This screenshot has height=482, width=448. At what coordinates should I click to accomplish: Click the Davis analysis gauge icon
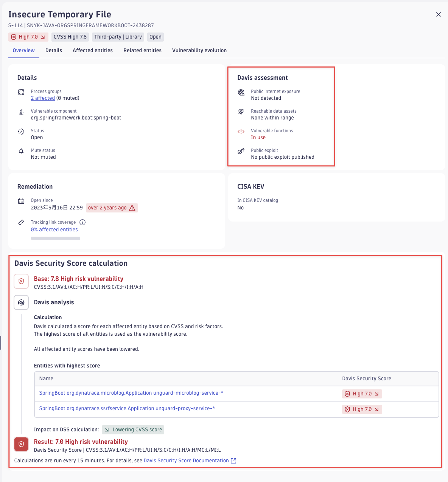pyautogui.click(x=21, y=302)
